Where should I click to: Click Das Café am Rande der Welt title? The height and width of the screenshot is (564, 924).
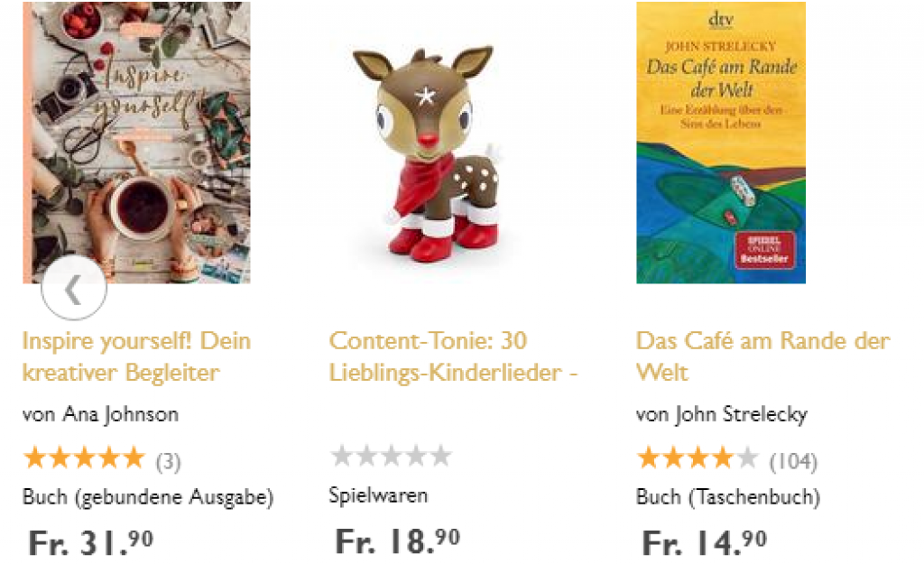coord(763,356)
